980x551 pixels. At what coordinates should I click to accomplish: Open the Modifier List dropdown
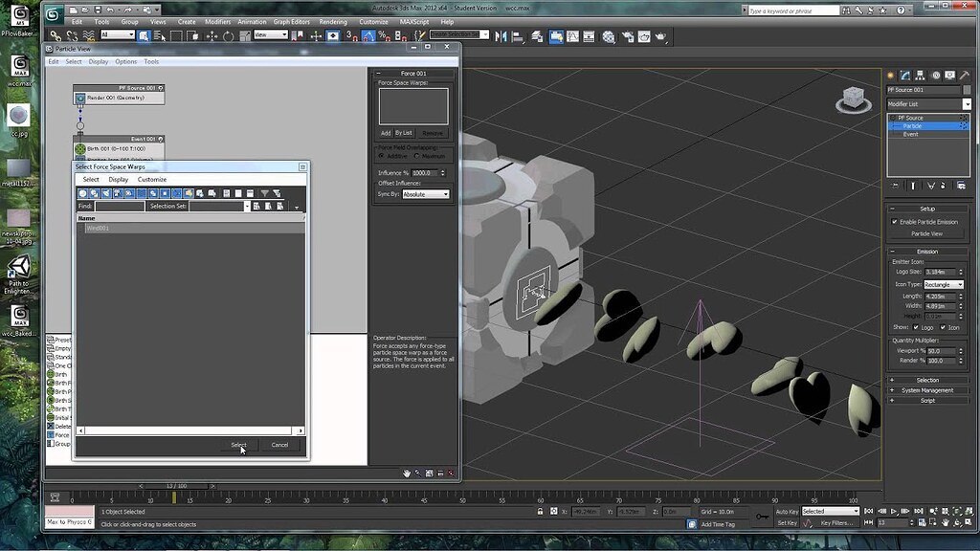pyautogui.click(x=965, y=103)
